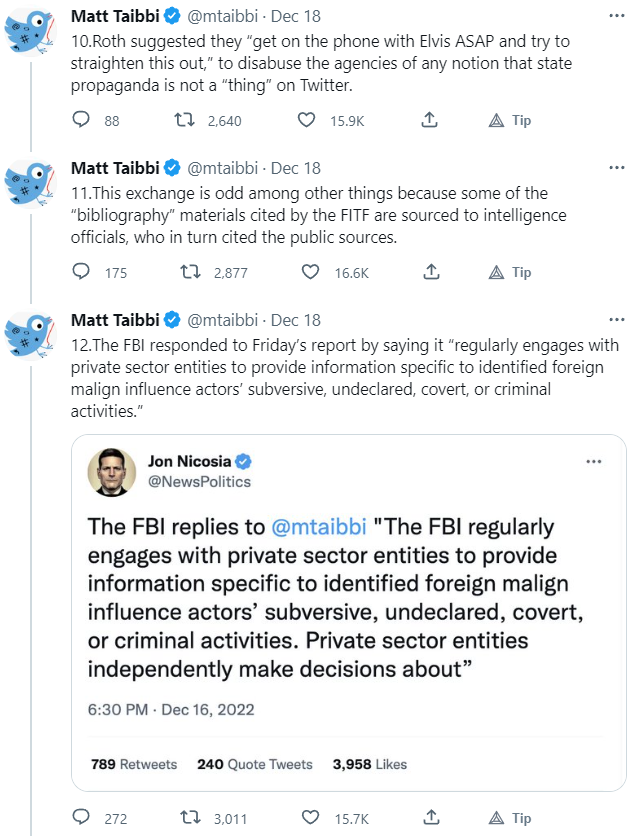Click the @mtaibbi mention in quoted tweet
Screen dimensions: 635x836
coord(322,527)
